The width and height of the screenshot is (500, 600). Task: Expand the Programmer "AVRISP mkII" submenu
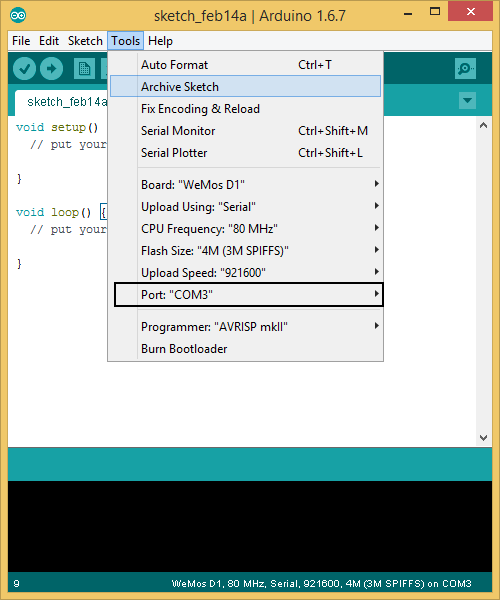(246, 327)
